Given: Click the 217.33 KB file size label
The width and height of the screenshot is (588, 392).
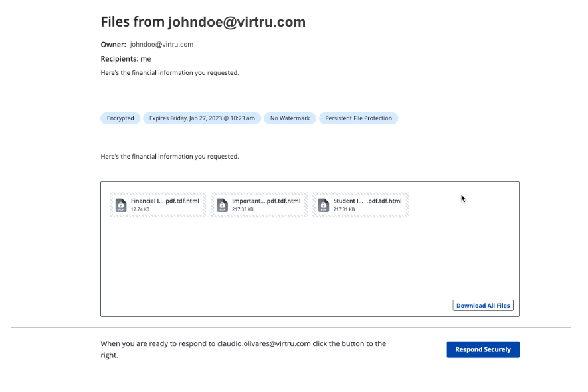Looking at the screenshot, I should tap(243, 209).
